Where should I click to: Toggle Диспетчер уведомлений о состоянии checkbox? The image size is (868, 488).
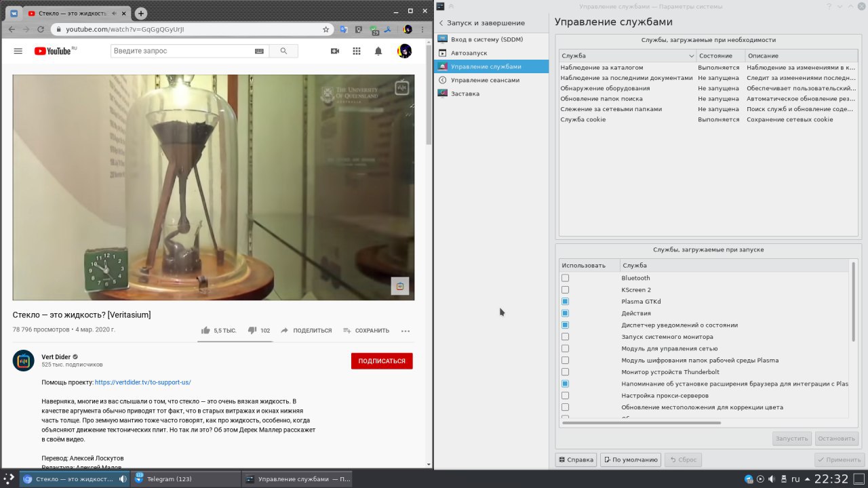coord(565,325)
